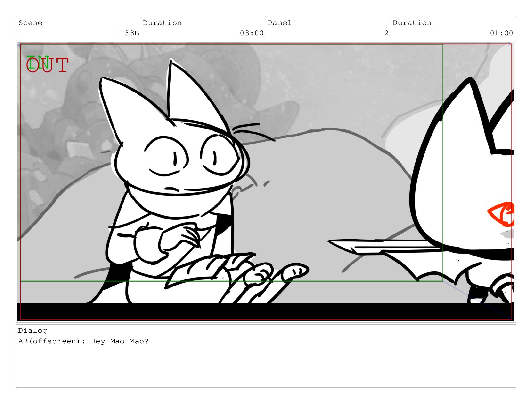Click the red OUT camera marker
This screenshot has height=412, width=532.
point(47,65)
